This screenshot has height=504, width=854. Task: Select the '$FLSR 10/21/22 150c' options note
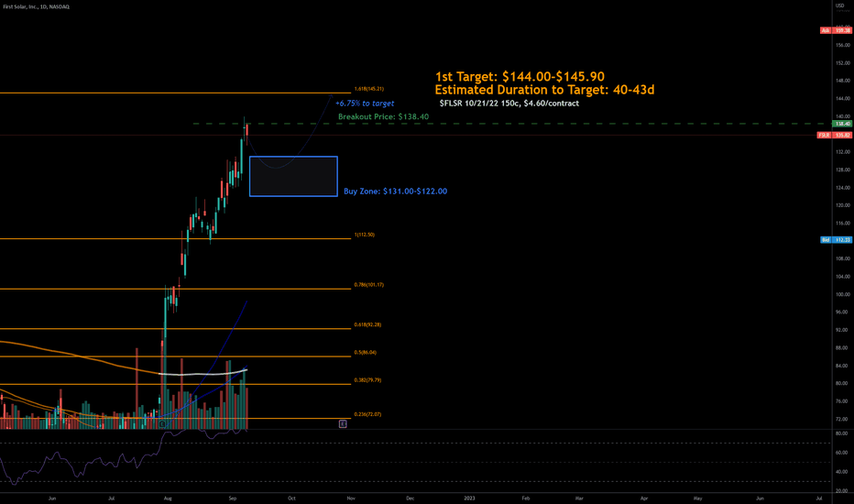click(x=509, y=103)
